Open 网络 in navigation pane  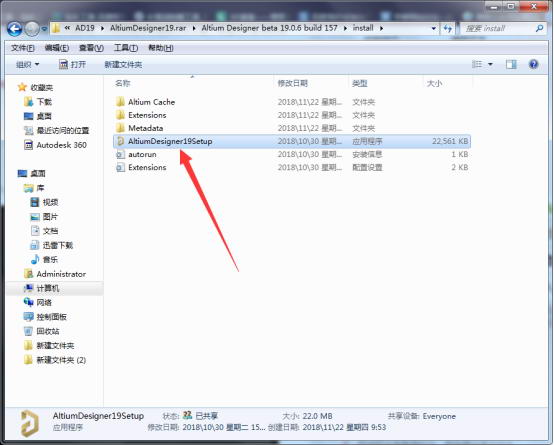pyautogui.click(x=38, y=303)
